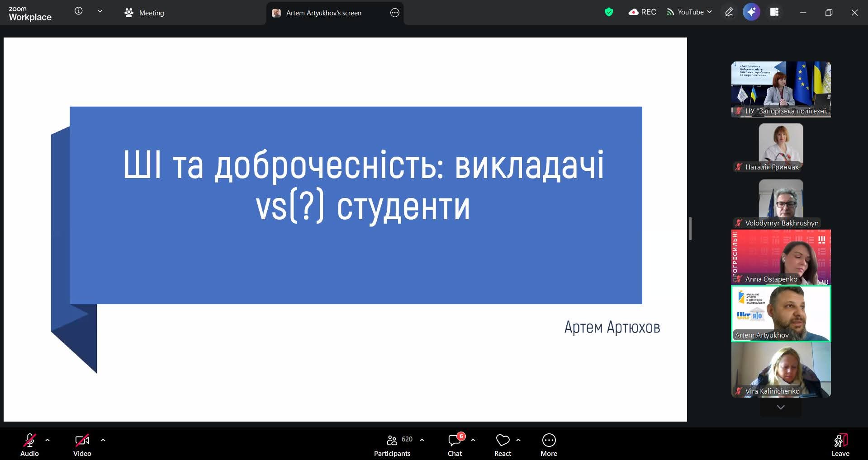Image resolution: width=868 pixels, height=460 pixels.
Task: Open the Chat panel
Action: coord(455,445)
